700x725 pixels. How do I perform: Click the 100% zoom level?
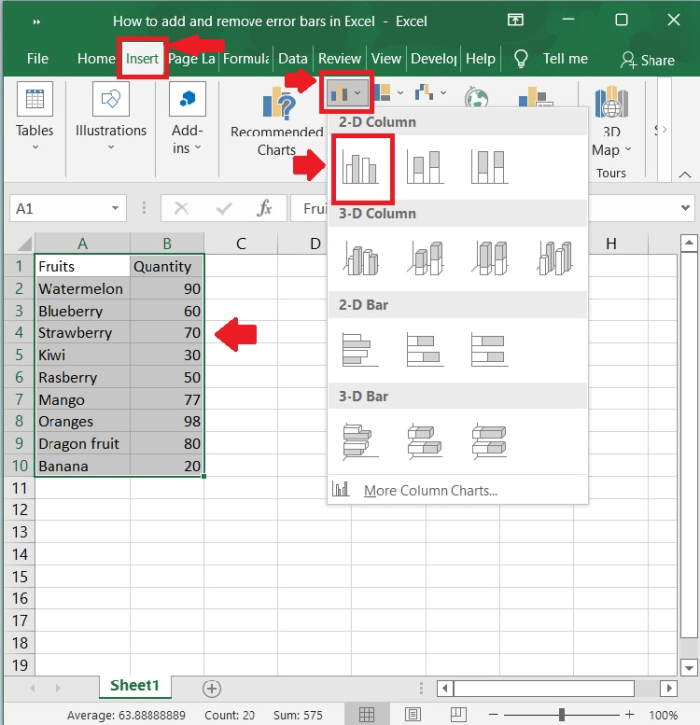[x=663, y=715]
